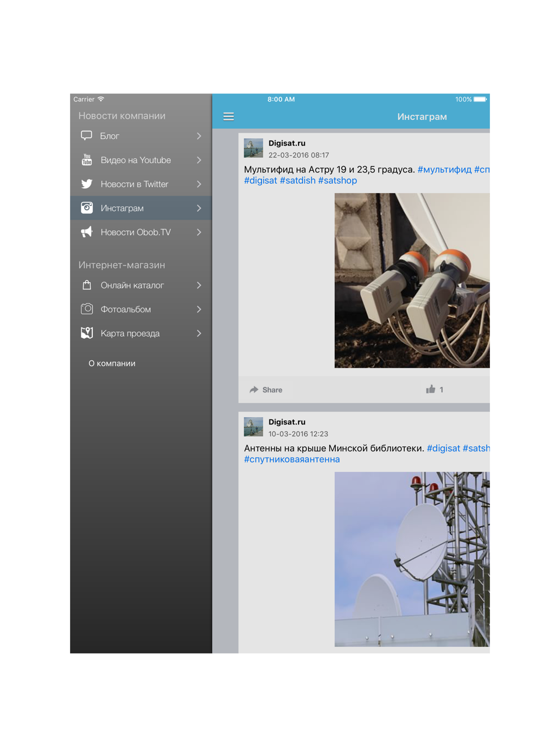Viewport: 560px width, 747px height.
Task: Open Онлайн каталог menu item
Action: 141,286
